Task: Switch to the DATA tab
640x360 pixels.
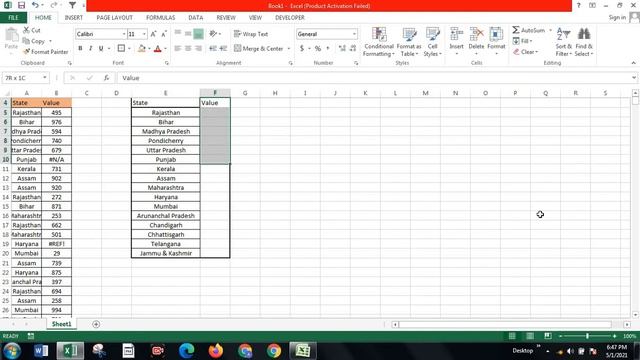Action: point(196,18)
